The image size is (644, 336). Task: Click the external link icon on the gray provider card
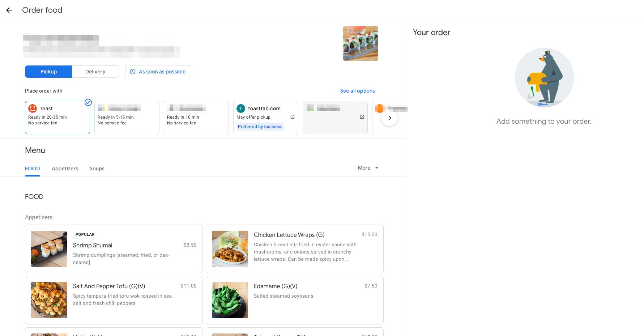click(x=362, y=117)
